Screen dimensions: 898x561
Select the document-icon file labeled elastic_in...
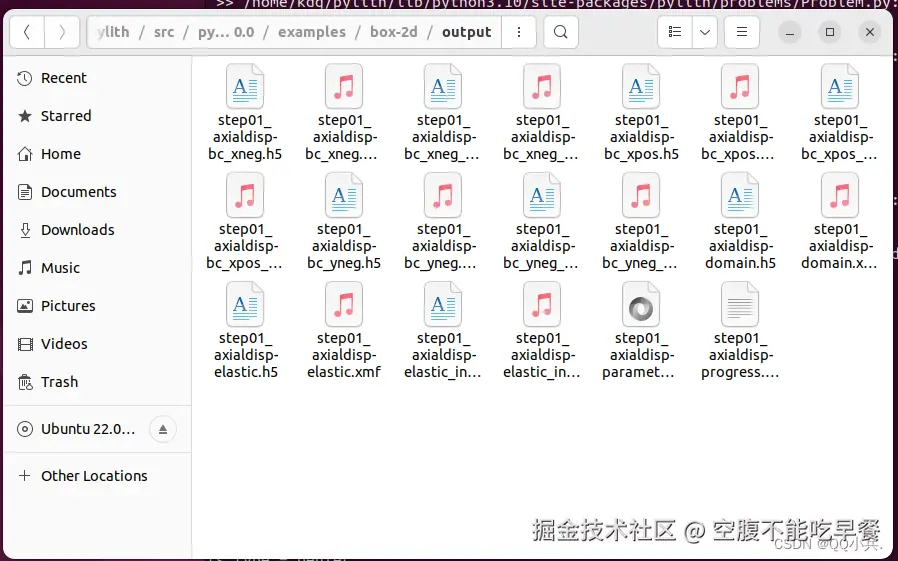[x=443, y=331]
